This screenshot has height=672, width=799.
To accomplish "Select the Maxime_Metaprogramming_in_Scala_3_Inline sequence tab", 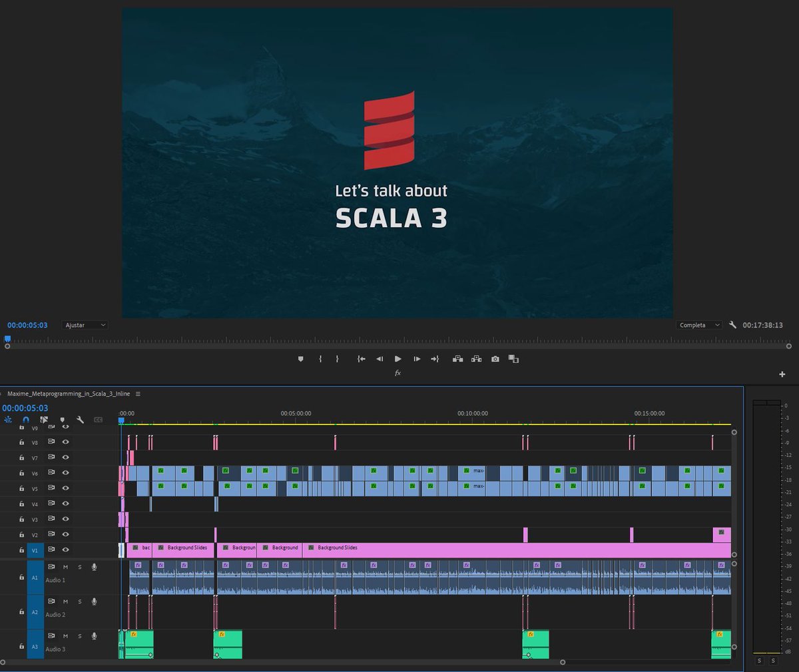I will [x=69, y=394].
